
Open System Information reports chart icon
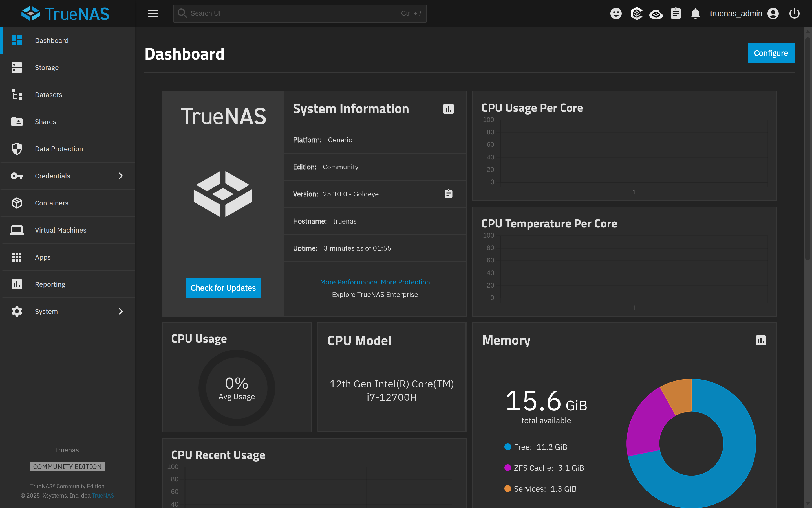[448, 109]
